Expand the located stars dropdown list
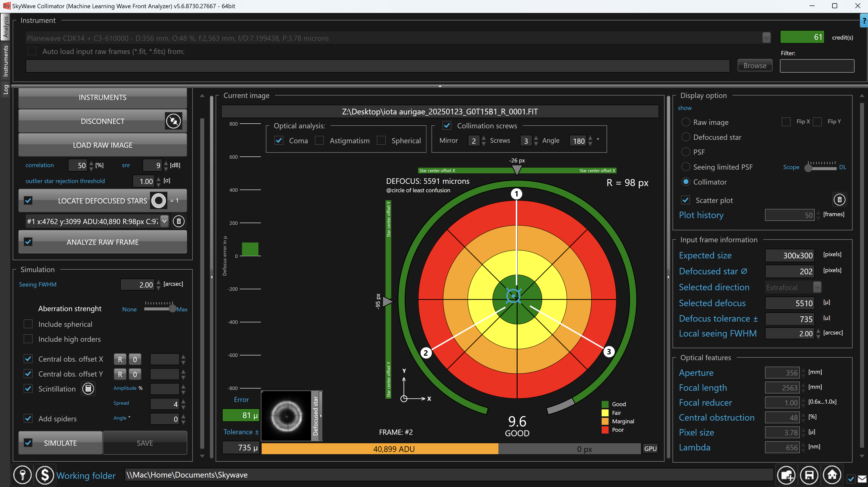Screen dimensions: 868x487 (164, 221)
